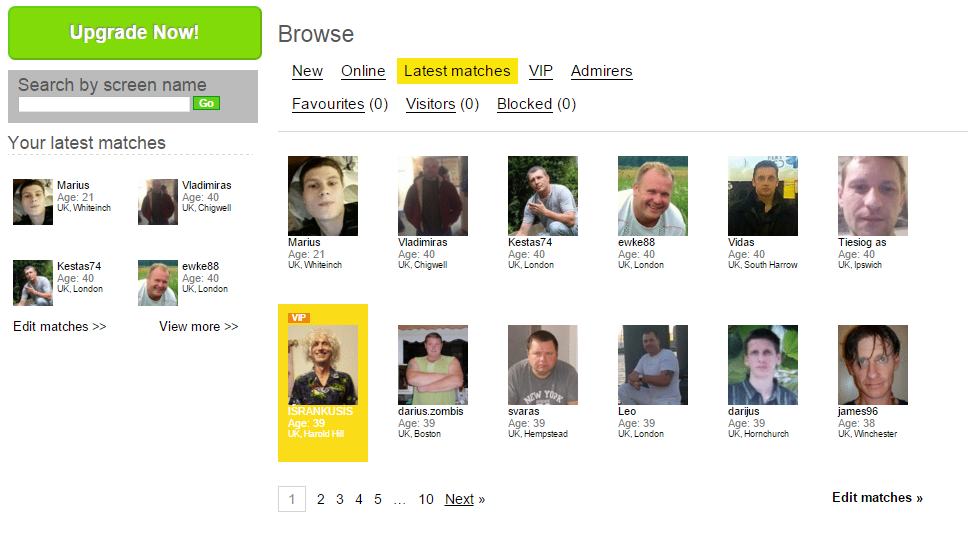View darius.zombis profile picture
The width and height of the screenshot is (972, 536).
pyautogui.click(x=433, y=365)
